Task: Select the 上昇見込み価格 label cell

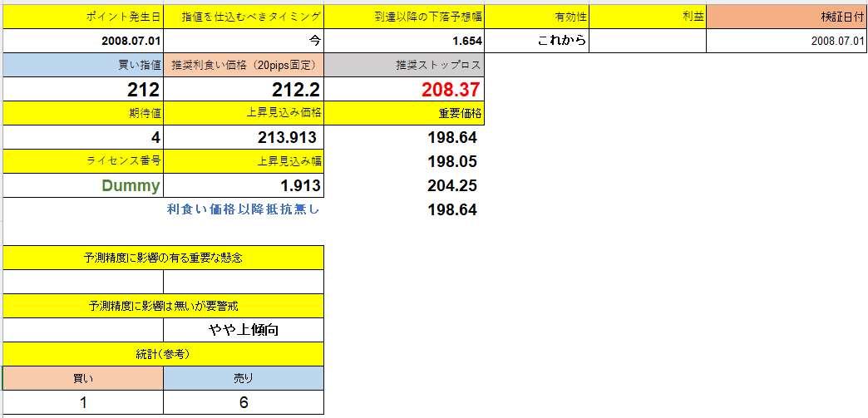Action: tap(244, 114)
